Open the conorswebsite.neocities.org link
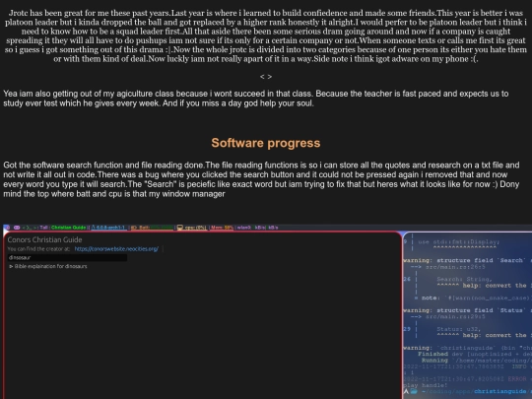This screenshot has height=399, width=532. (x=116, y=248)
